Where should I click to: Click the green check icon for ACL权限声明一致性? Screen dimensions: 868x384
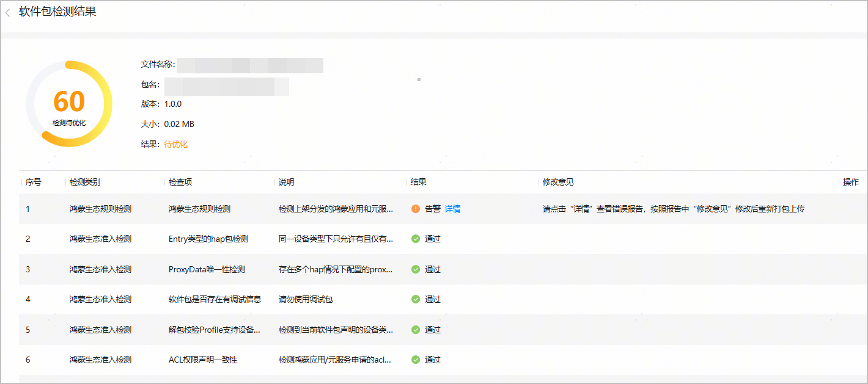(x=416, y=360)
